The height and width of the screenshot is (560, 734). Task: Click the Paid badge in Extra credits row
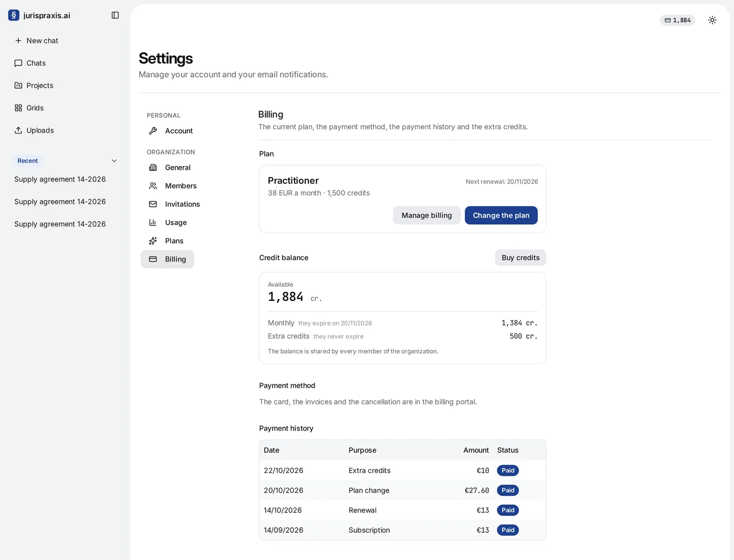click(508, 470)
